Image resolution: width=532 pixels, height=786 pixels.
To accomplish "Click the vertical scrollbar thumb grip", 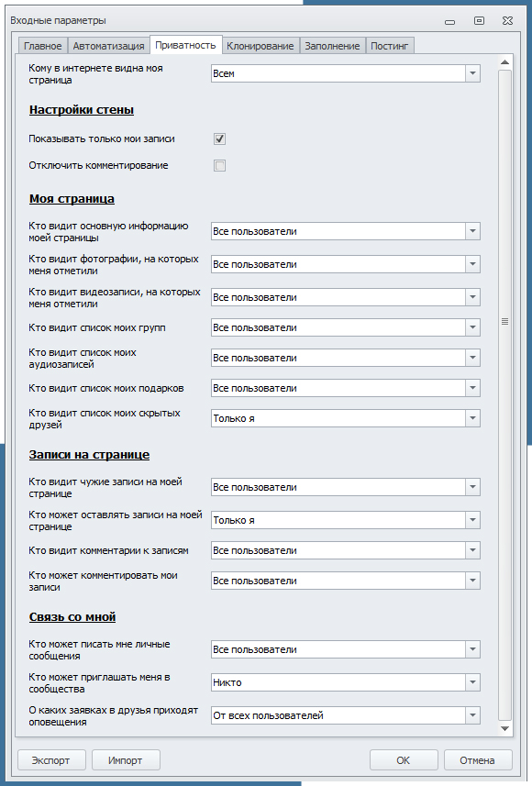I will click(504, 321).
